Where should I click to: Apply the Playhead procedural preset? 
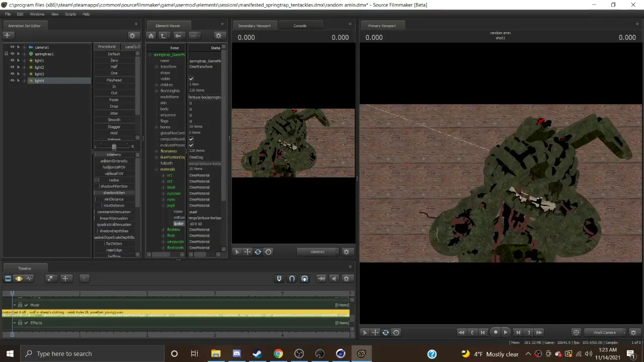click(114, 80)
